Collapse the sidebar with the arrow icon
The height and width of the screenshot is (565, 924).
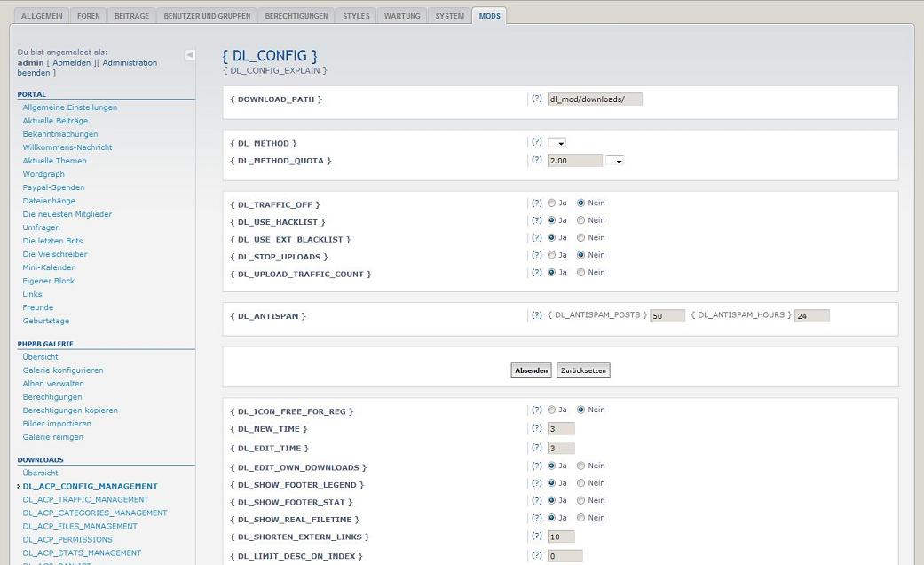pos(190,55)
